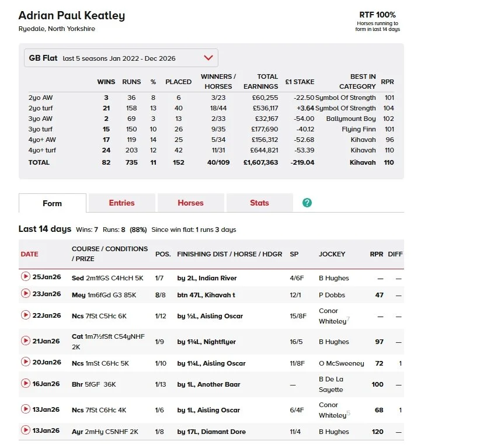Viewport: 480px width, 448px height.
Task: Play replay of Kihavah's Meydan race
Action: pyautogui.click(x=26, y=295)
